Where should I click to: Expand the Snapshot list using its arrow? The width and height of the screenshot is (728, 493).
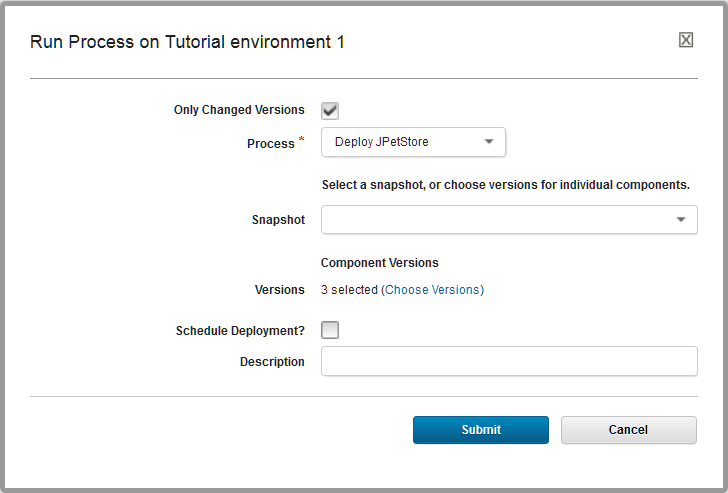[x=681, y=220]
